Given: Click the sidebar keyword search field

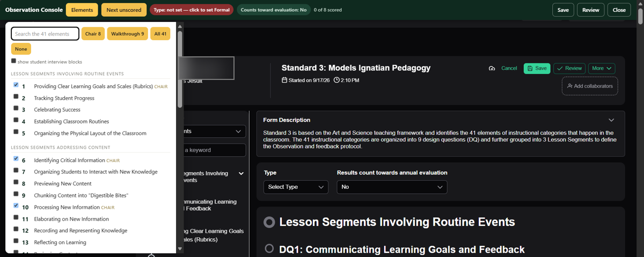Looking at the screenshot, I should pos(215,150).
